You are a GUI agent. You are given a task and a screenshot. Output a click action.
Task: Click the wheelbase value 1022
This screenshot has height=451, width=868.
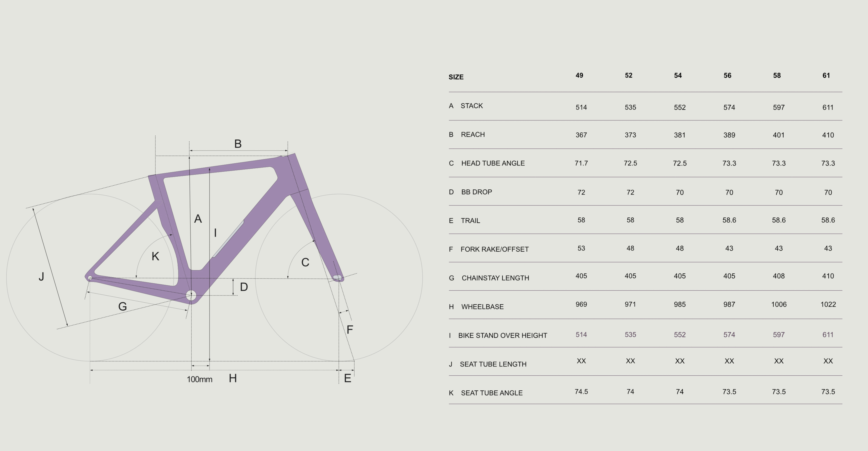pos(828,305)
